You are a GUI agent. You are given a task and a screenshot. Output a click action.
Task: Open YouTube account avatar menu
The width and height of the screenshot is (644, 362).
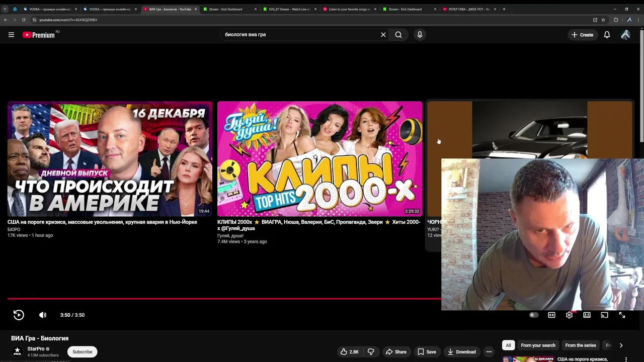coord(625,35)
